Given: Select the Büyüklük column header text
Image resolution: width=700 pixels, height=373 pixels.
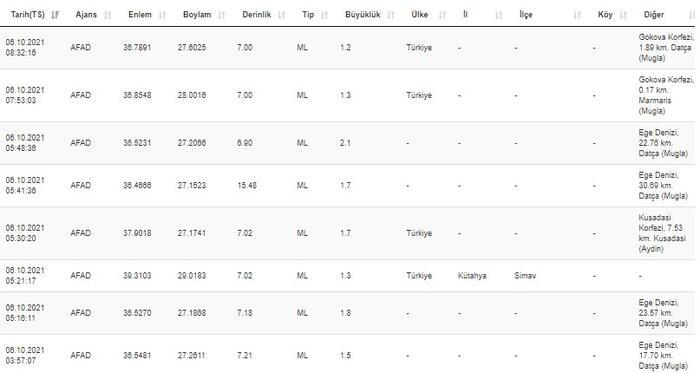Looking at the screenshot, I should [x=362, y=15].
